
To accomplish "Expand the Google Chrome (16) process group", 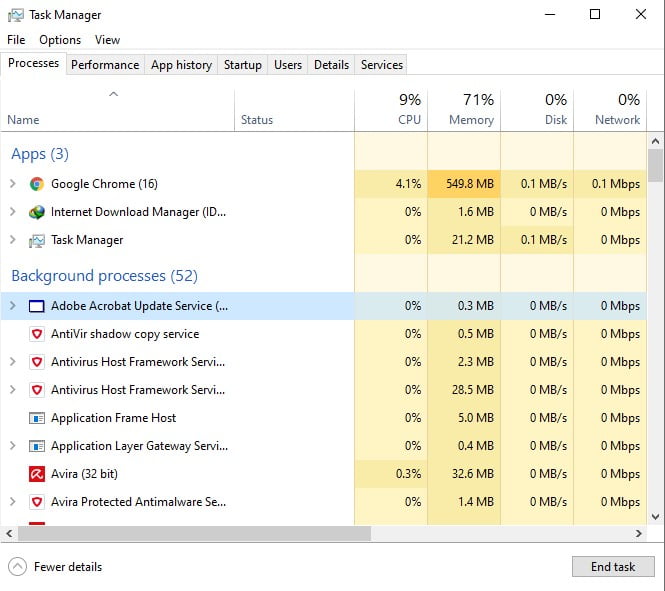I will 13,184.
